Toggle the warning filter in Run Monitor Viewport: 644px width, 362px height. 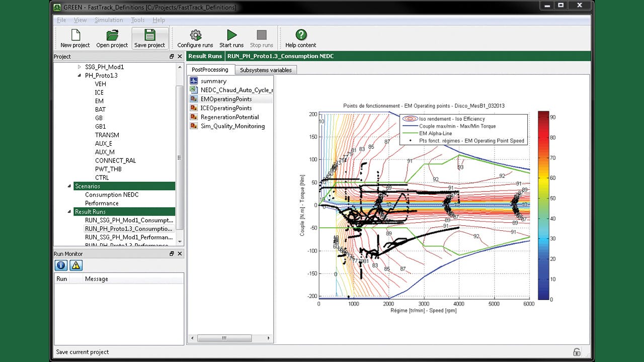click(75, 265)
